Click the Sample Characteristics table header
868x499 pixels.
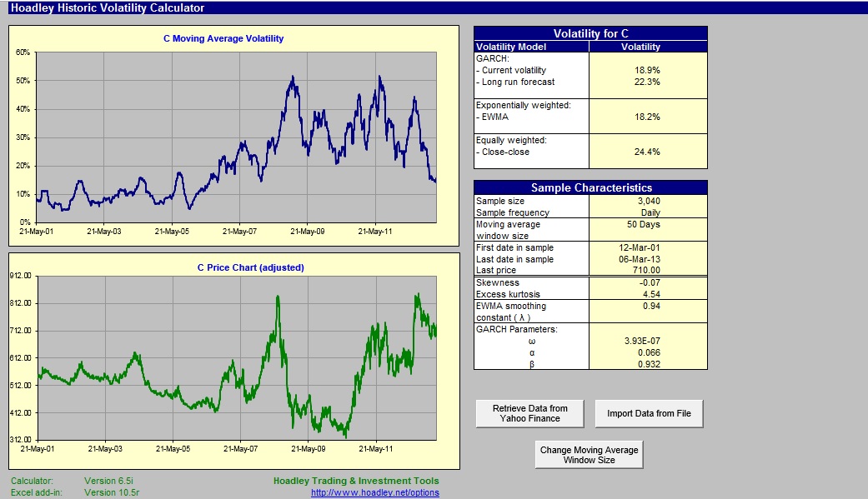pos(590,187)
